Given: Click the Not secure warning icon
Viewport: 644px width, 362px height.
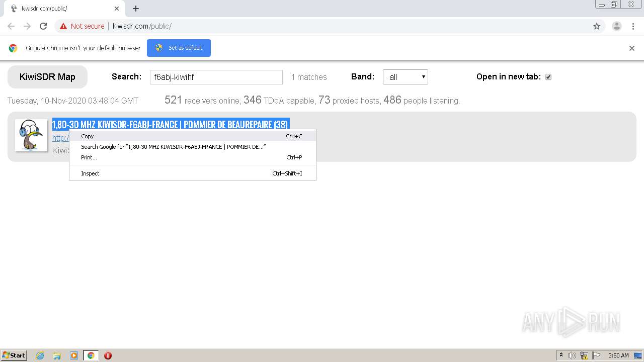Looking at the screenshot, I should (x=63, y=26).
